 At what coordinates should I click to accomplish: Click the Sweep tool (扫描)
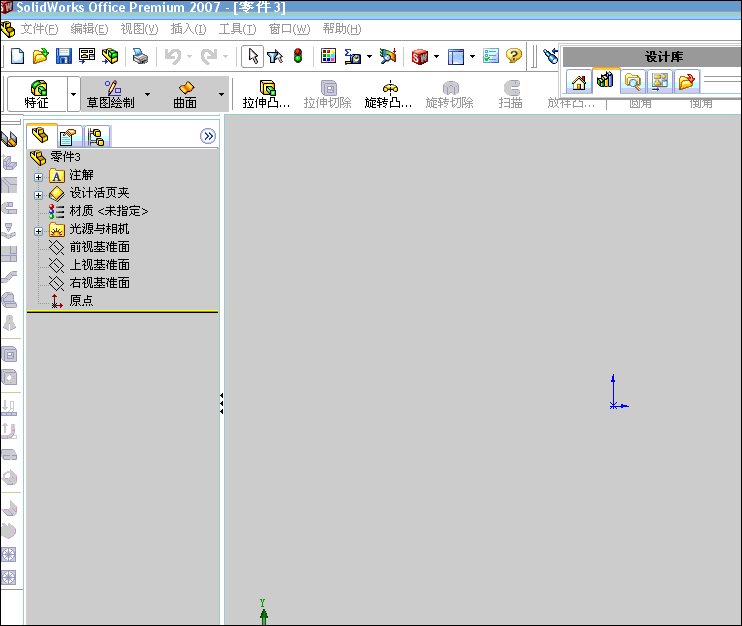point(511,94)
